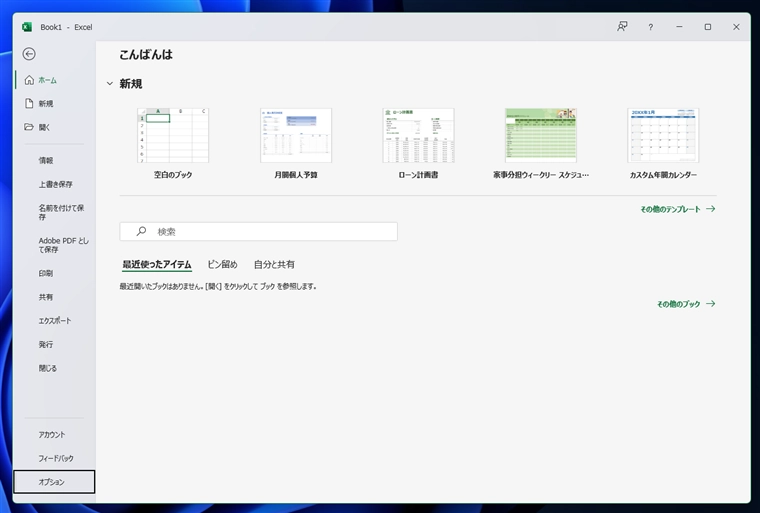The height and width of the screenshot is (513, 760).
Task: Click the Excel logo icon
Action: 27,27
